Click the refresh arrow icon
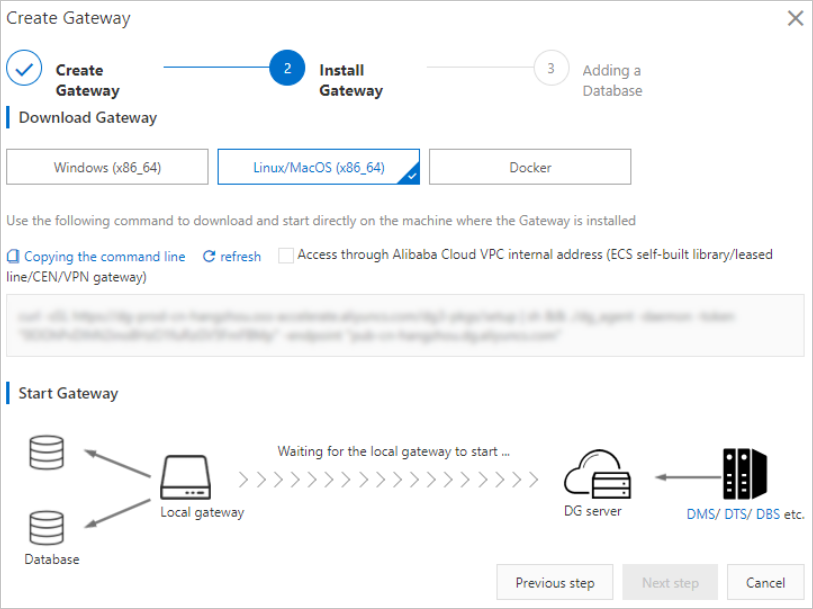 pos(208,257)
